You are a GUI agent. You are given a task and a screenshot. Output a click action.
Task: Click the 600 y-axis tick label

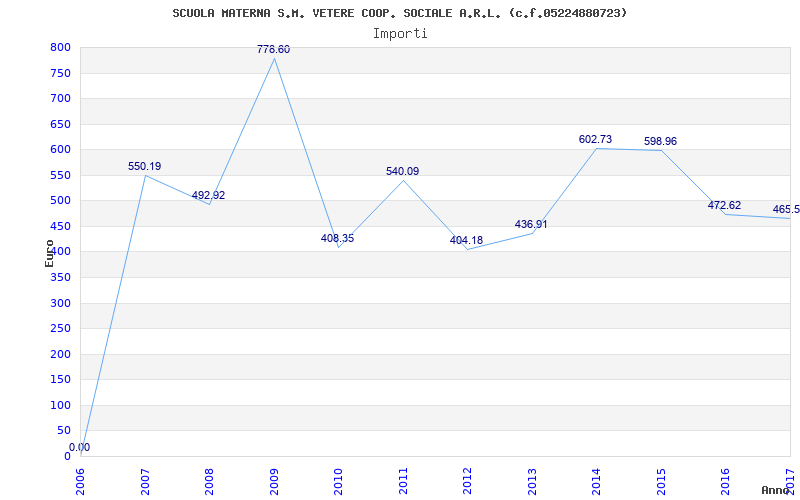60,149
